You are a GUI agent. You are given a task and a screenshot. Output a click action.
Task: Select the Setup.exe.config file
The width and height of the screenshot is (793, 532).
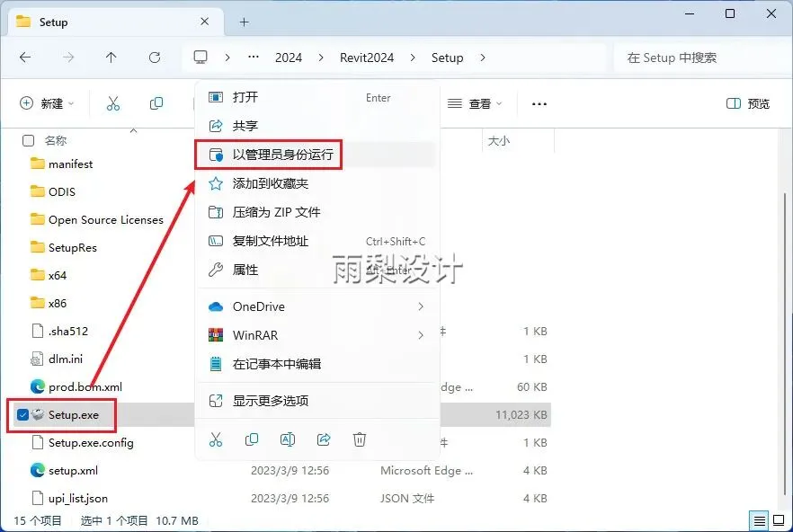coord(91,442)
